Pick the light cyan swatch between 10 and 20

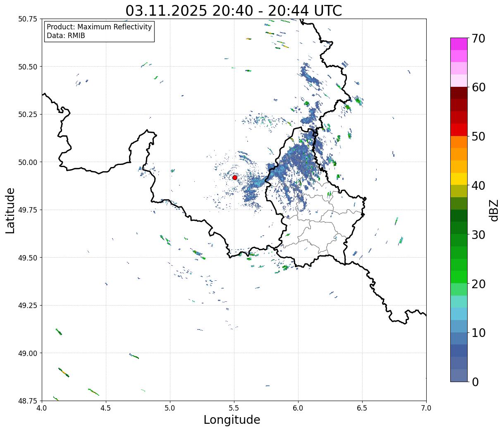(459, 314)
